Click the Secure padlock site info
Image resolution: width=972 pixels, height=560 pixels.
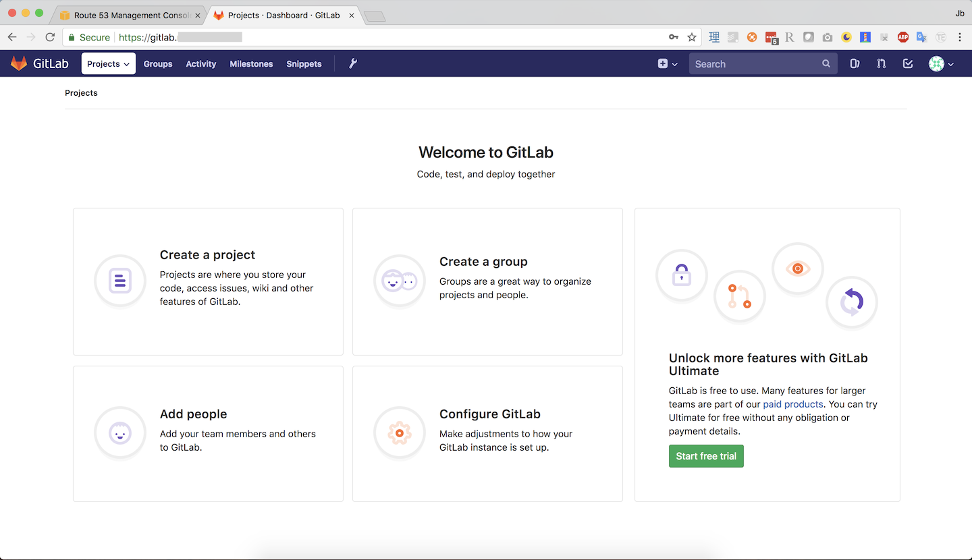(89, 37)
